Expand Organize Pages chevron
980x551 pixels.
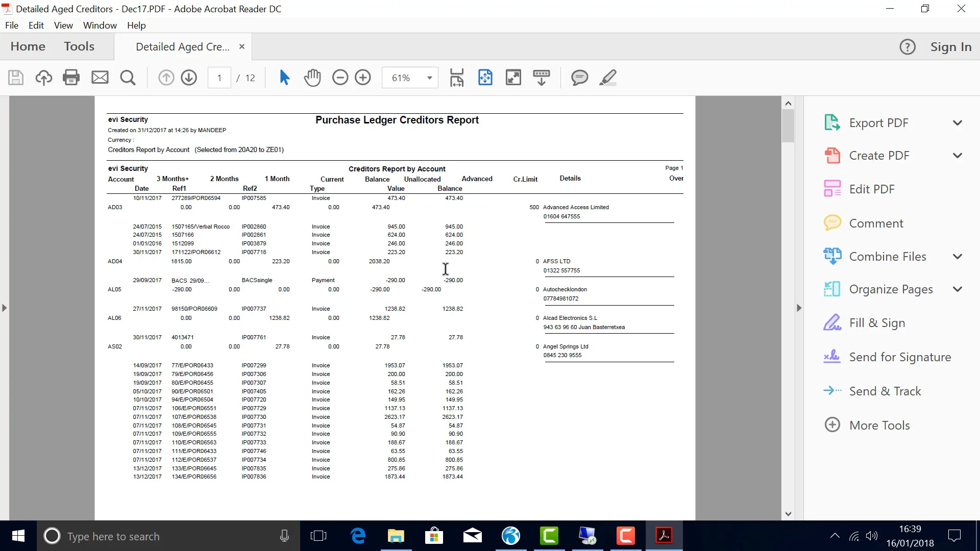click(x=958, y=289)
